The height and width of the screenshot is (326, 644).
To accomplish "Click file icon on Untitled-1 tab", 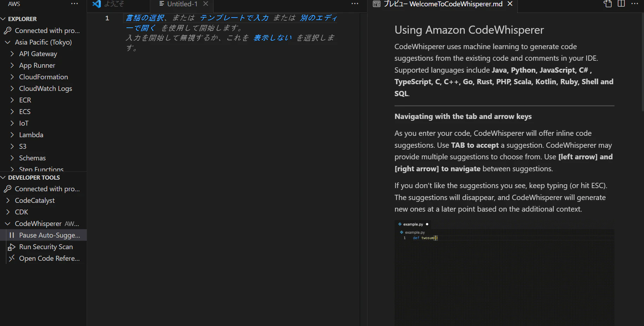I will pos(162,4).
